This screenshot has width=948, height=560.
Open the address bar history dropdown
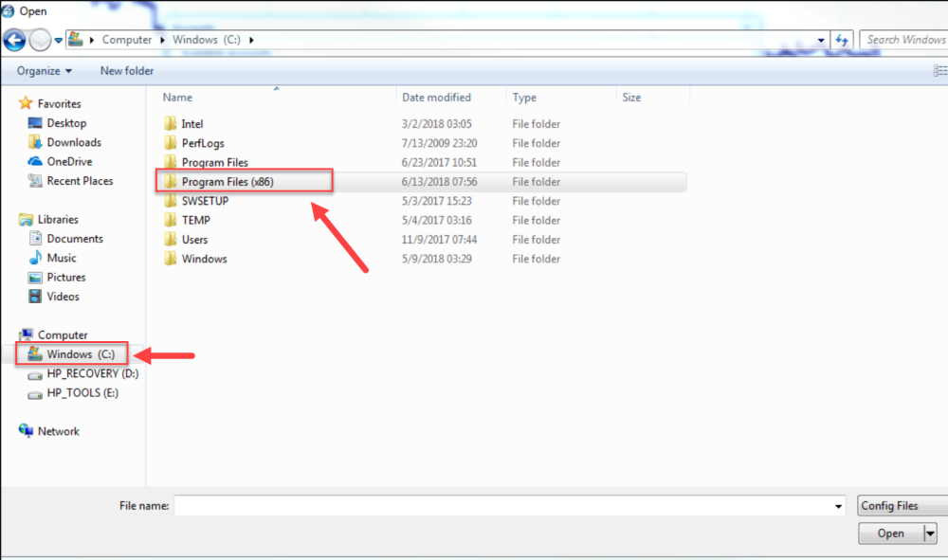pos(820,41)
